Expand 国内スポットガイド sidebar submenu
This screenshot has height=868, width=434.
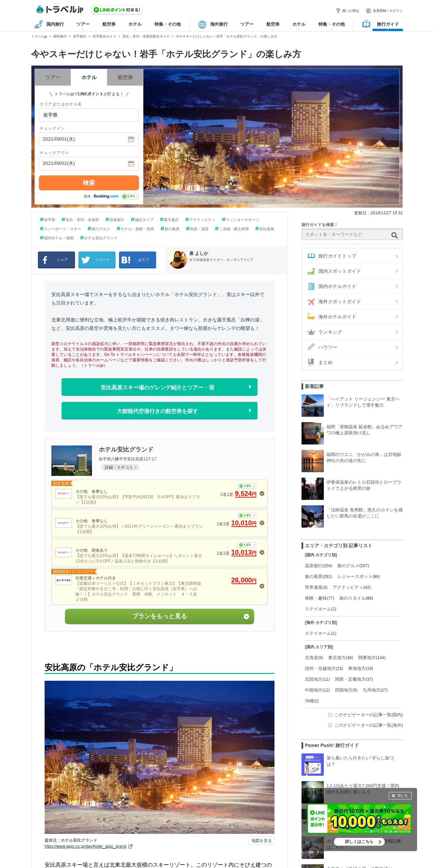click(x=397, y=271)
